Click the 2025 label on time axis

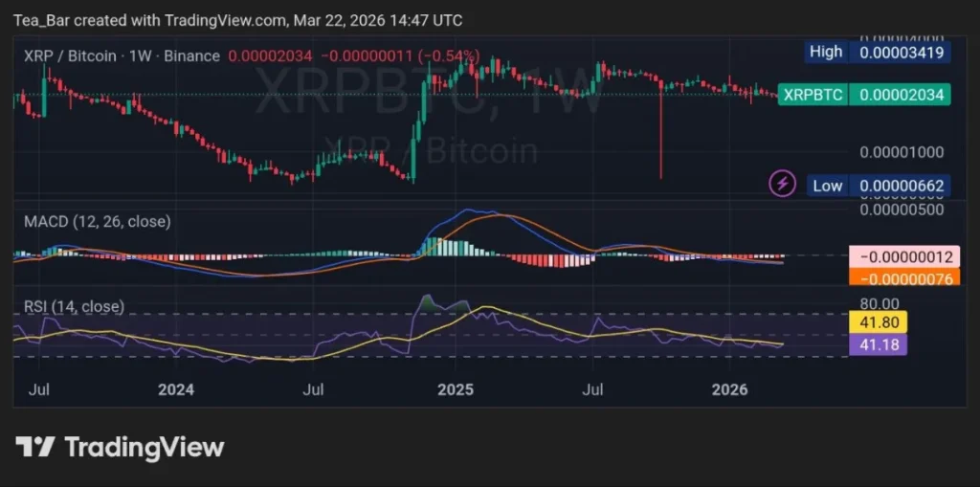[455, 389]
